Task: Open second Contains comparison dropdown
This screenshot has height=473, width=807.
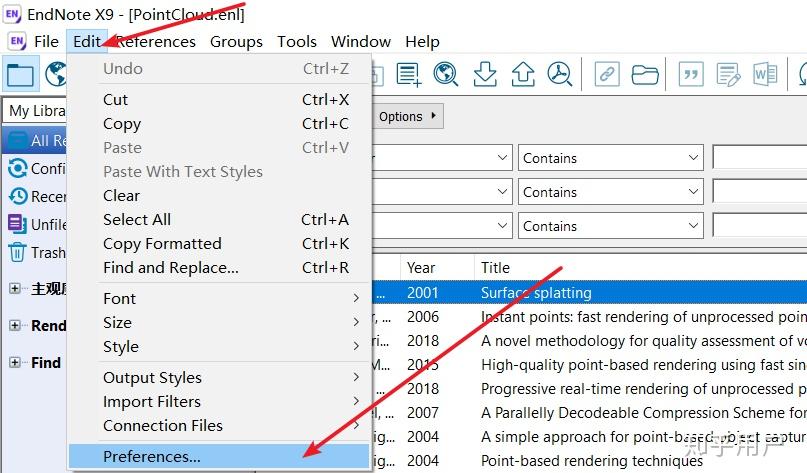Action: click(x=610, y=192)
